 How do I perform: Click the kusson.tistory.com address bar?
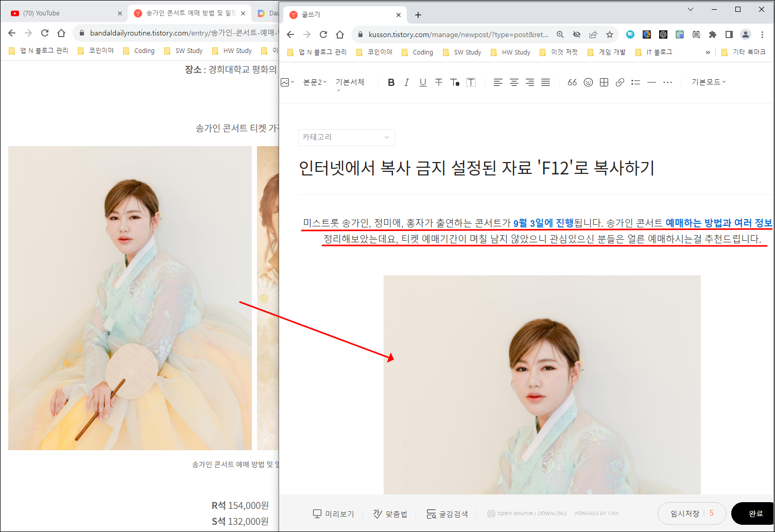[458, 34]
